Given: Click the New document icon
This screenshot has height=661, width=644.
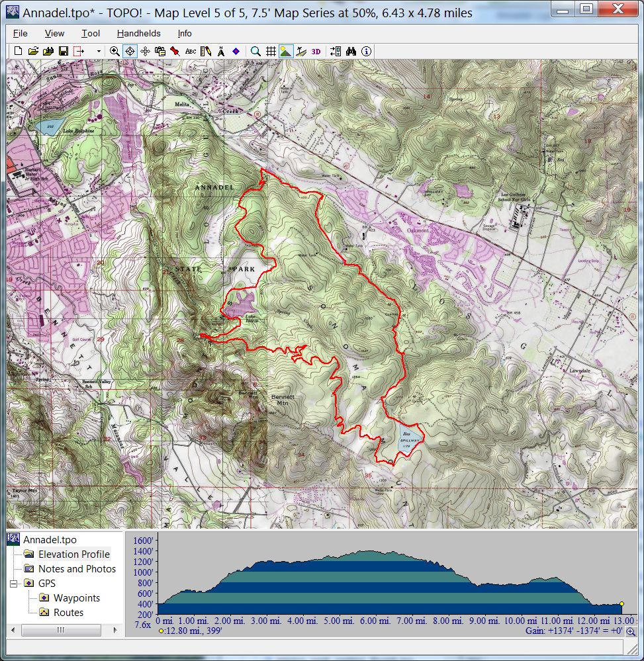Looking at the screenshot, I should [18, 51].
